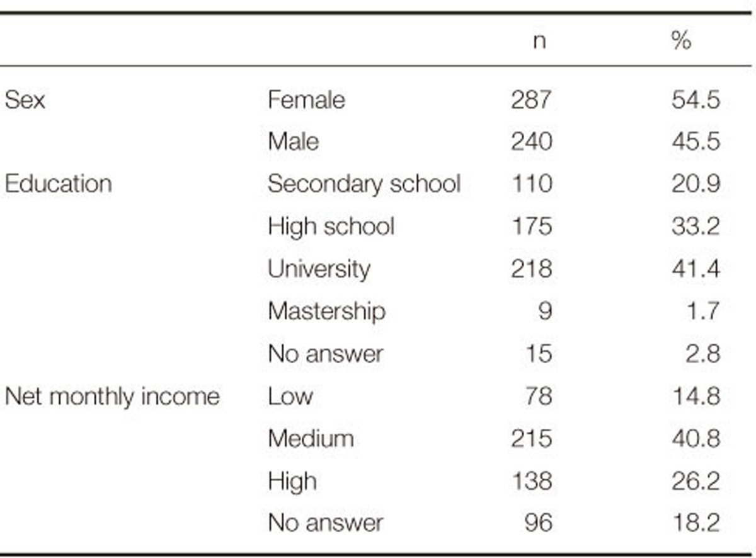Click the "n" column header
Screen dimensions: 756x558
(539, 42)
